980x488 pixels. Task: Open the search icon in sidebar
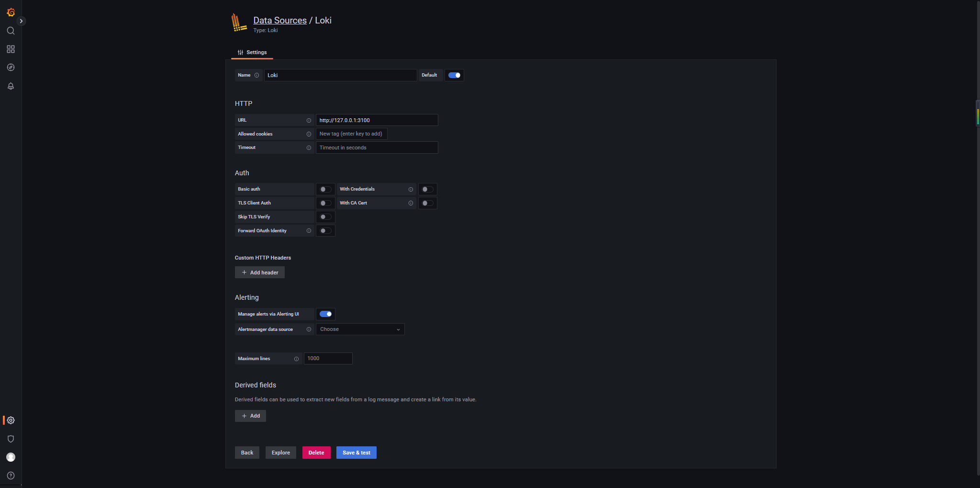(x=11, y=31)
